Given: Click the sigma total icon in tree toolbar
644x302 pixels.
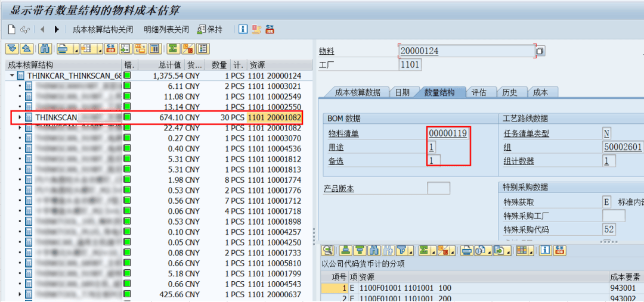Looking at the screenshot, I should click(x=173, y=49).
